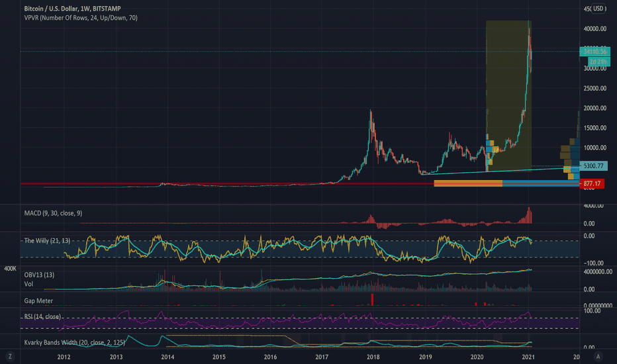Viewport: 617px width, 364px height.
Task: Click the 2012 label on time axis
Action: pos(64,357)
